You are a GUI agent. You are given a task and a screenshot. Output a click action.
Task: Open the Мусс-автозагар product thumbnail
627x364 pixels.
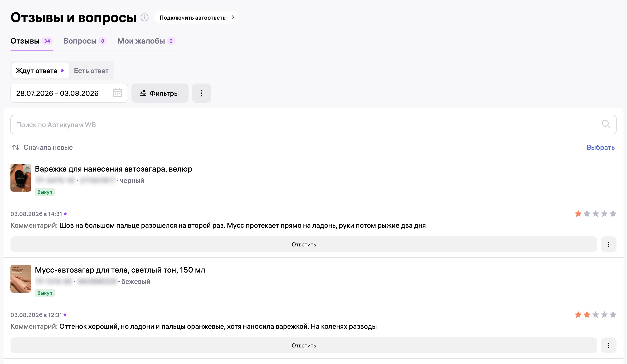pyautogui.click(x=21, y=279)
